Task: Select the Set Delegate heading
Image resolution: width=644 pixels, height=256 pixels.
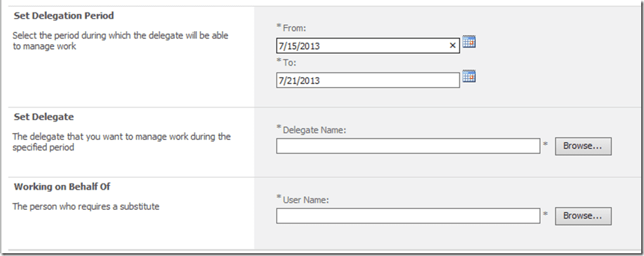Action: [44, 117]
